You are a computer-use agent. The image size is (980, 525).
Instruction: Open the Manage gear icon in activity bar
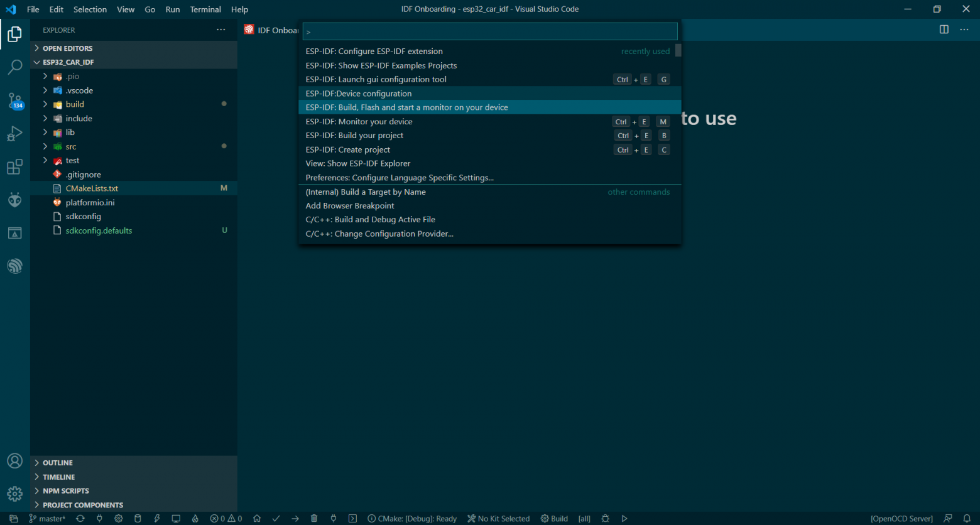(x=14, y=494)
